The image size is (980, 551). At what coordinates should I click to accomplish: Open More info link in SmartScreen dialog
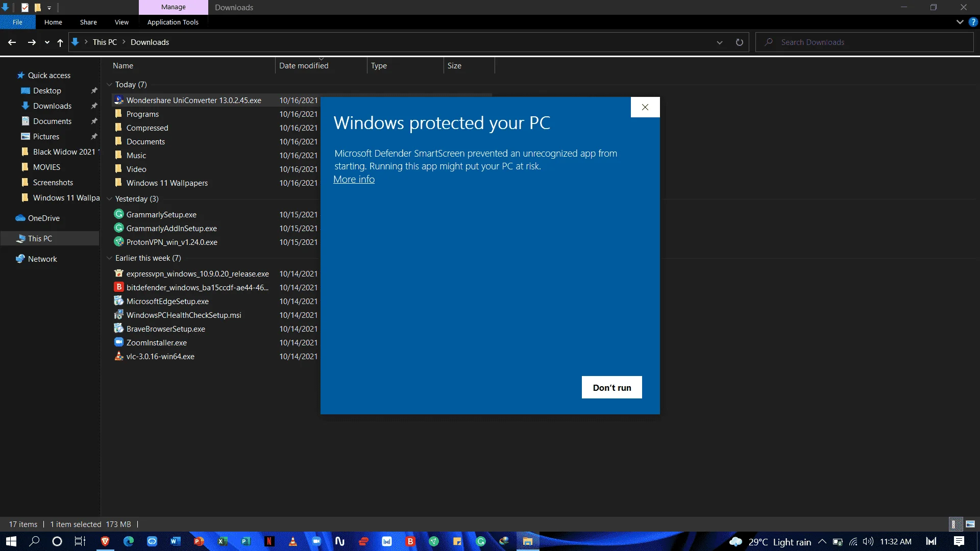pyautogui.click(x=354, y=180)
